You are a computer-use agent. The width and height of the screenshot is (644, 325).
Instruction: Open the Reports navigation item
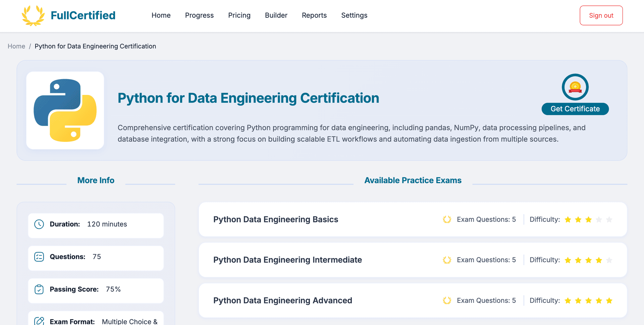(314, 15)
